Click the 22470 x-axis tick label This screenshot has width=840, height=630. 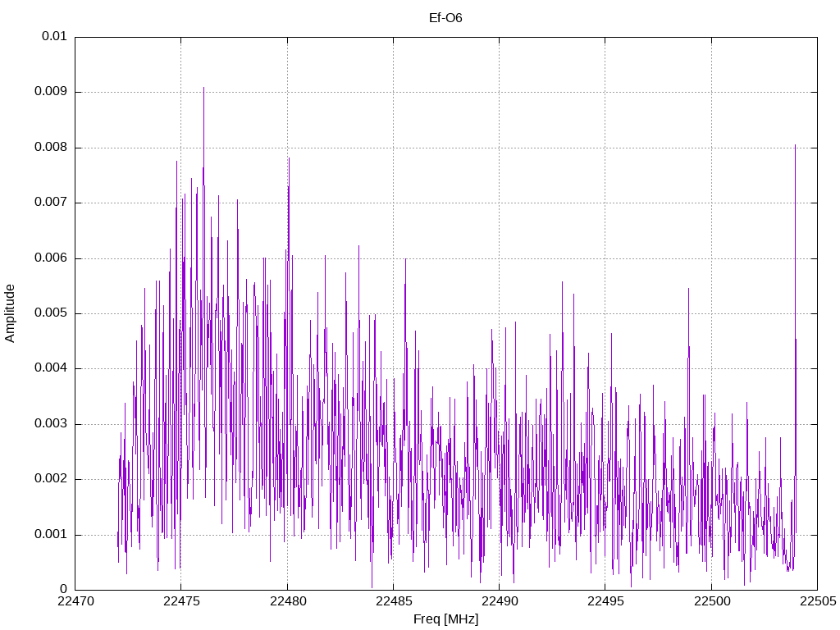click(75, 601)
